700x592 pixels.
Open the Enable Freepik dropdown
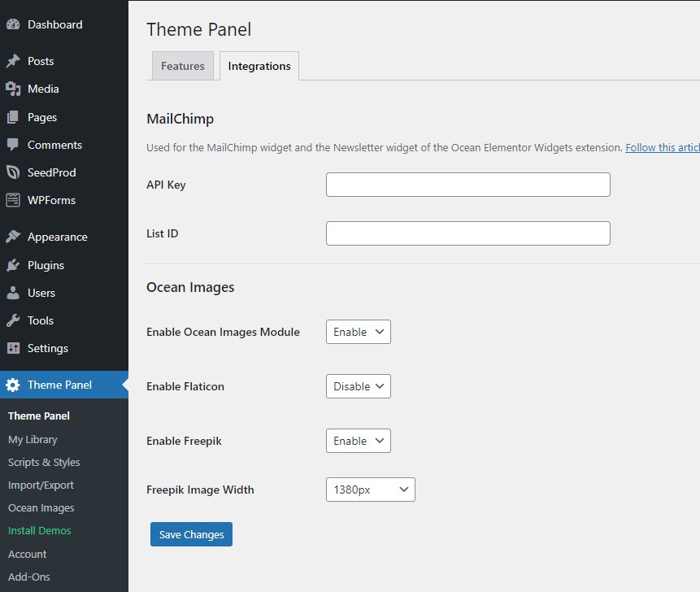click(359, 441)
